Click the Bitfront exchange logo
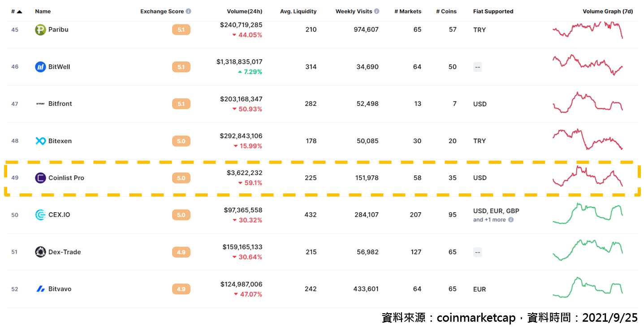The height and width of the screenshot is (328, 644). tap(40, 104)
